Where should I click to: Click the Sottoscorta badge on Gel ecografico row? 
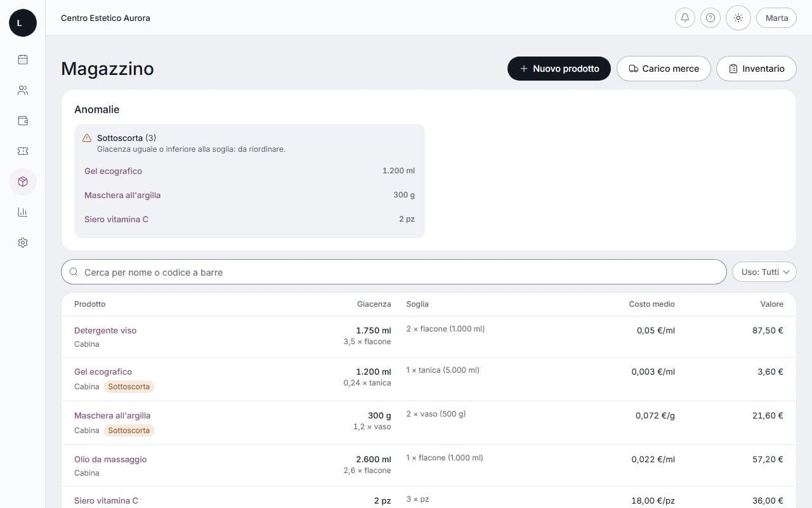(129, 386)
